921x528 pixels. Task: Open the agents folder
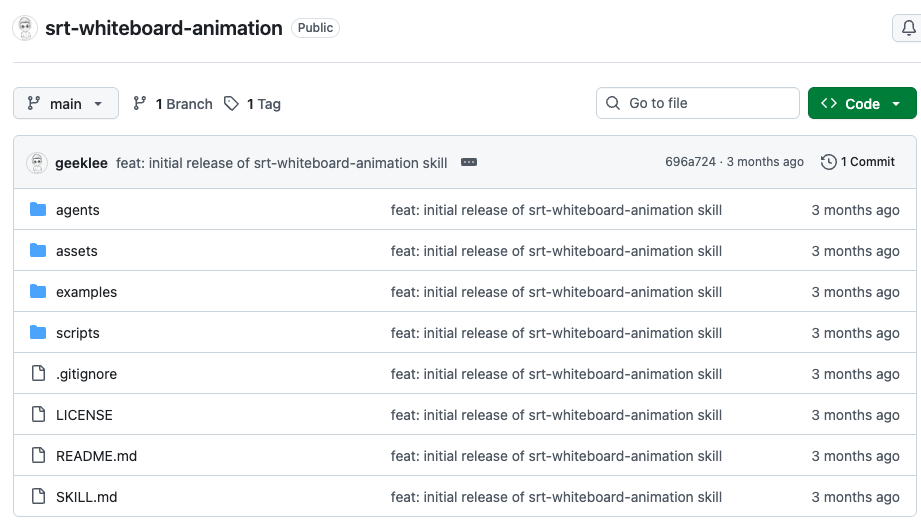pos(78,210)
